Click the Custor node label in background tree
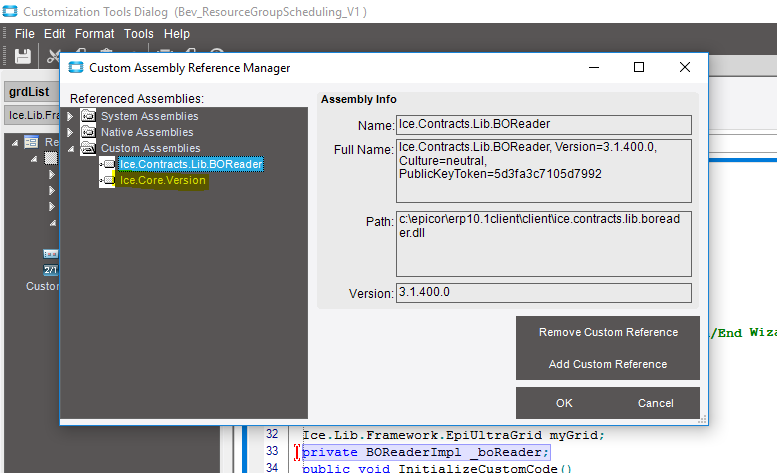This screenshot has width=777, height=473. [x=43, y=286]
